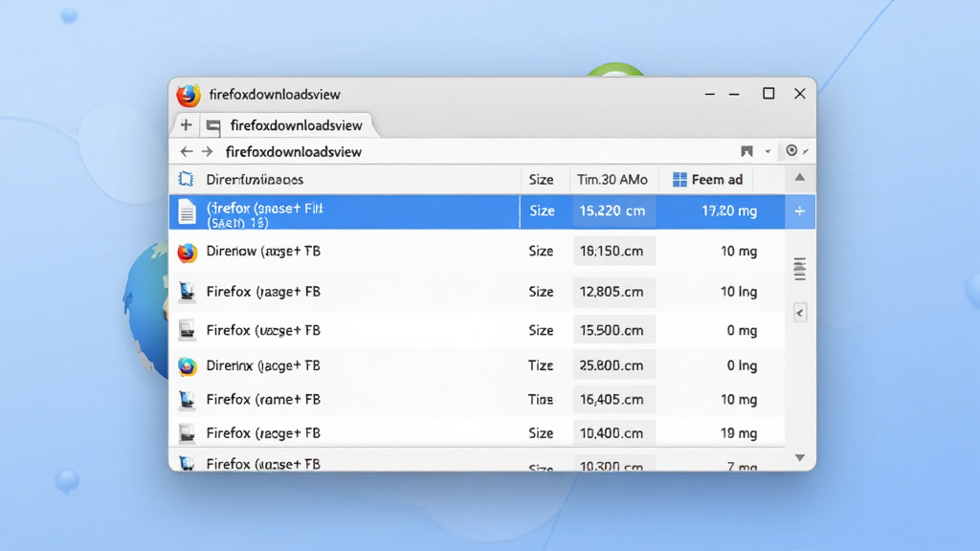Click the file icon on the 10,400.cm row
The image size is (980, 551).
pos(187,433)
